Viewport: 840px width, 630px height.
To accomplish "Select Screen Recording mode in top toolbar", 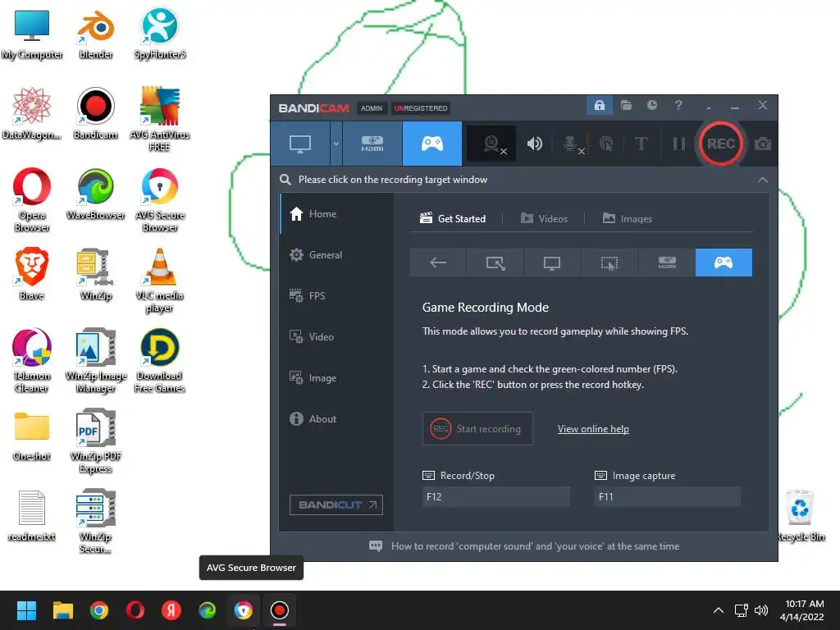I will click(300, 144).
